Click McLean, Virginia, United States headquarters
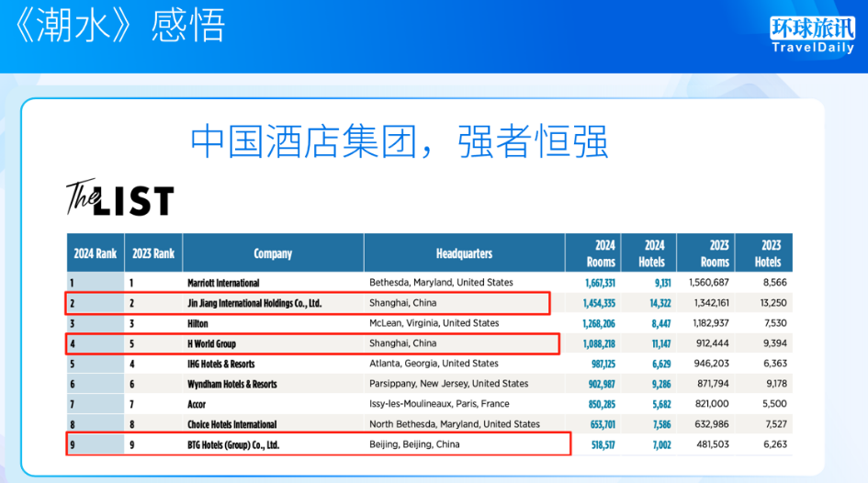Viewport: 868px width, 483px height. click(434, 323)
